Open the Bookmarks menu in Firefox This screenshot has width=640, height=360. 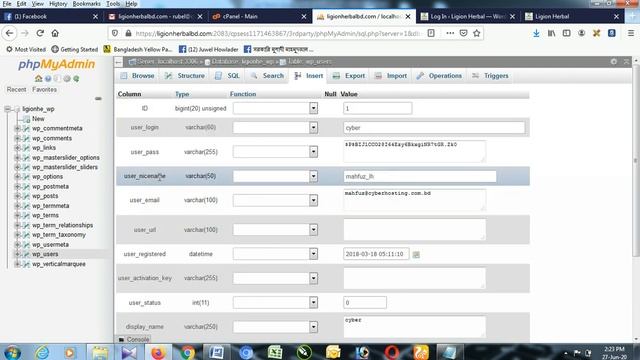(x=86, y=4)
